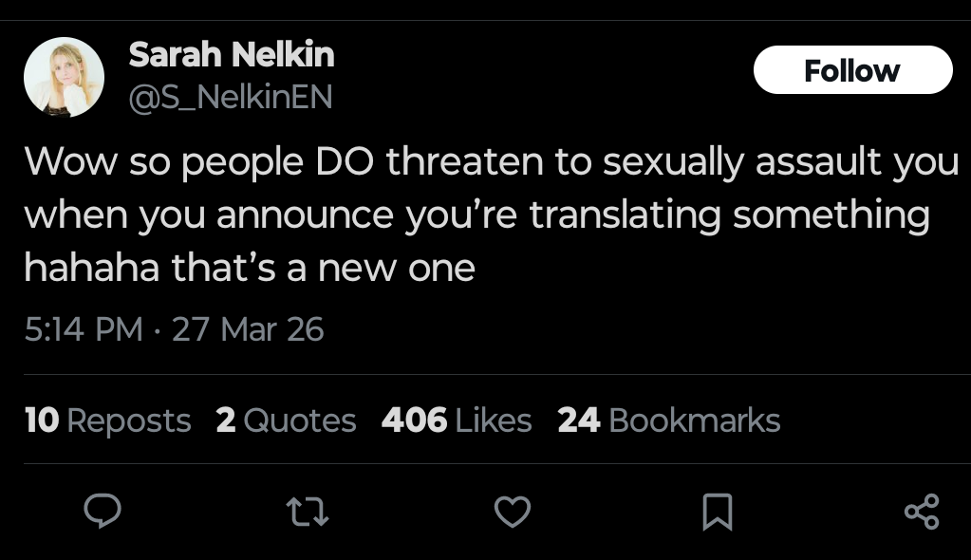Click the 24 Bookmarks count
This screenshot has width=971, height=560.
668,420
